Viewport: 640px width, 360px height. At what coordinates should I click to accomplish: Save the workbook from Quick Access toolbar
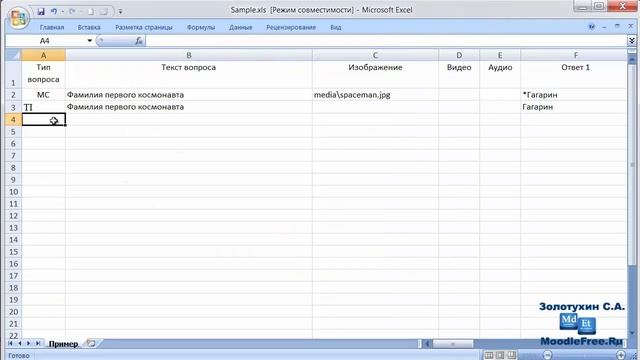pyautogui.click(x=41, y=11)
